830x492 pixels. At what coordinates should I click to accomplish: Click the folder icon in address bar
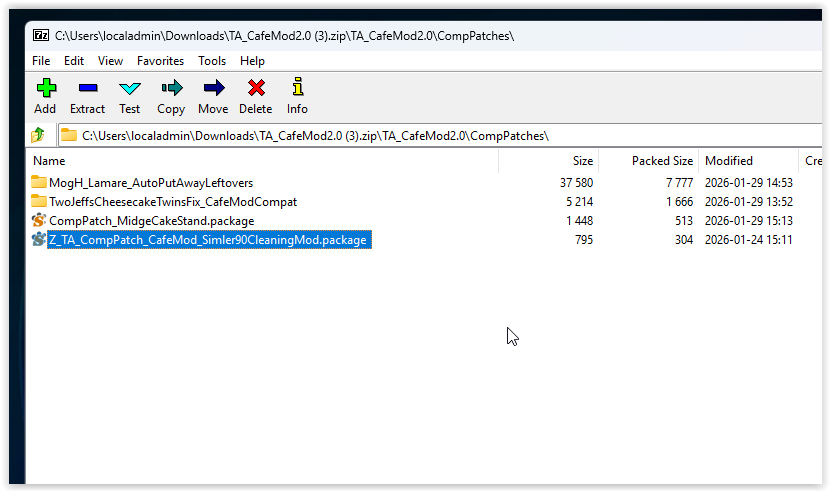coord(69,136)
